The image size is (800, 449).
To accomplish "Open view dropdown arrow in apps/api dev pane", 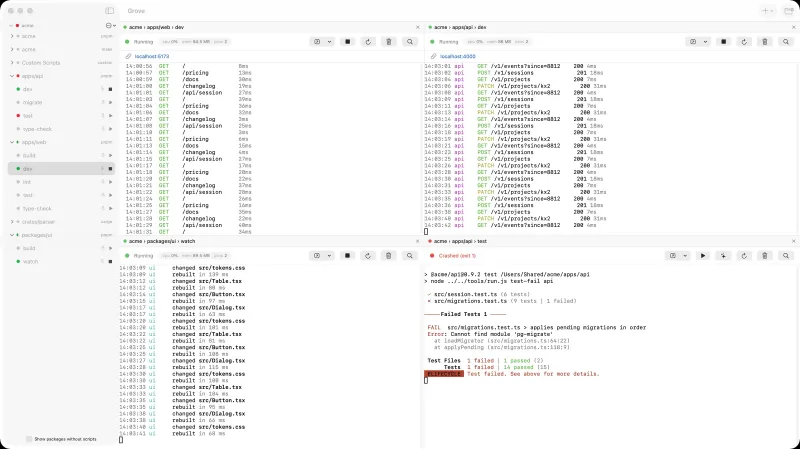I will coord(705,42).
